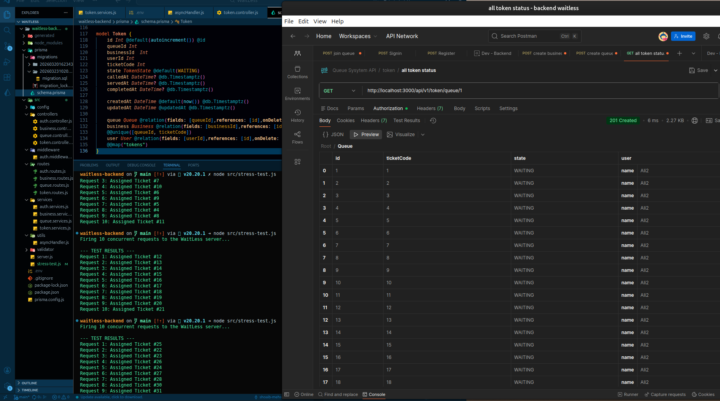The width and height of the screenshot is (720, 401).
Task: Select JSON response view
Action: coord(333,135)
